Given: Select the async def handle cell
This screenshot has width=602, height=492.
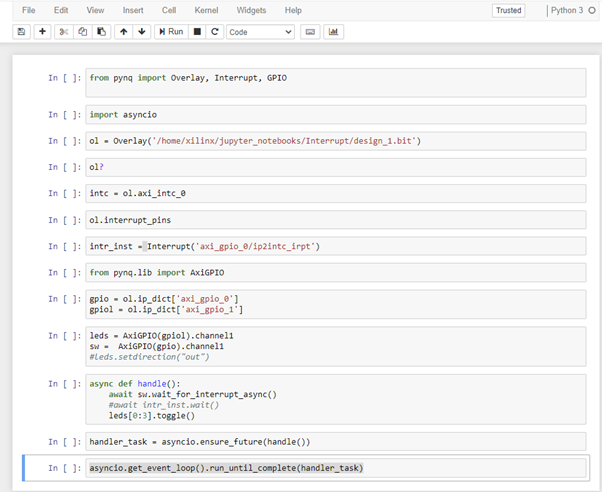Looking at the screenshot, I should [336, 399].
